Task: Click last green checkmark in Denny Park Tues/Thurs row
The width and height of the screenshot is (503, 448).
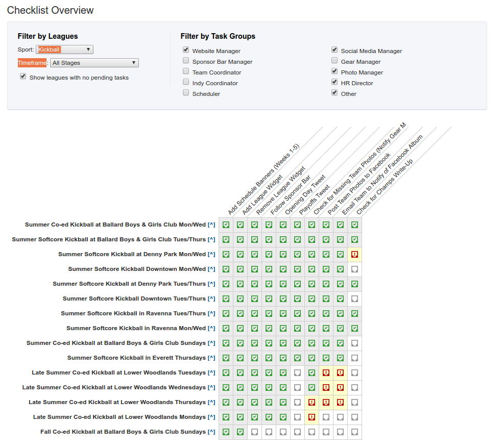Action: pos(354,284)
